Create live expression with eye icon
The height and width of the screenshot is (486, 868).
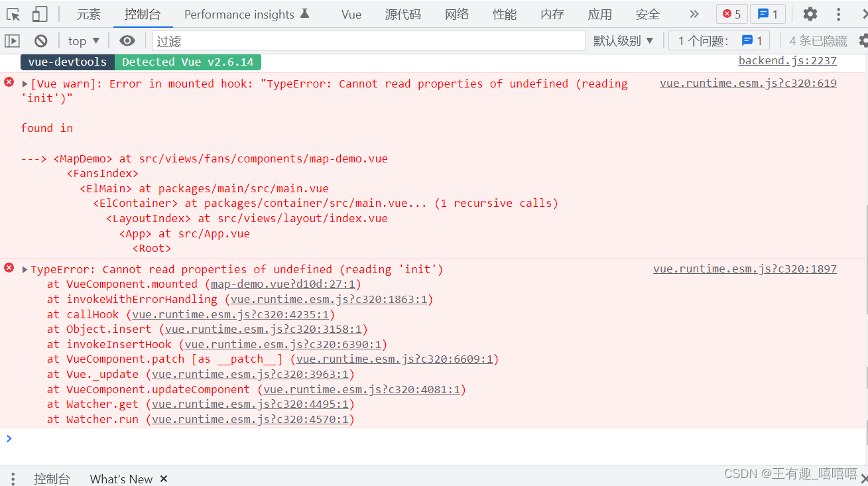127,41
